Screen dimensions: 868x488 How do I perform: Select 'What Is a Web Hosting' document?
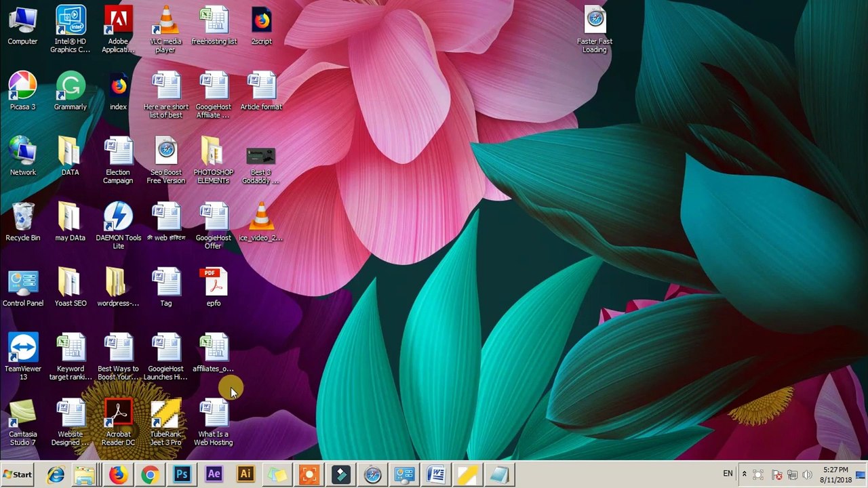pyautogui.click(x=214, y=423)
